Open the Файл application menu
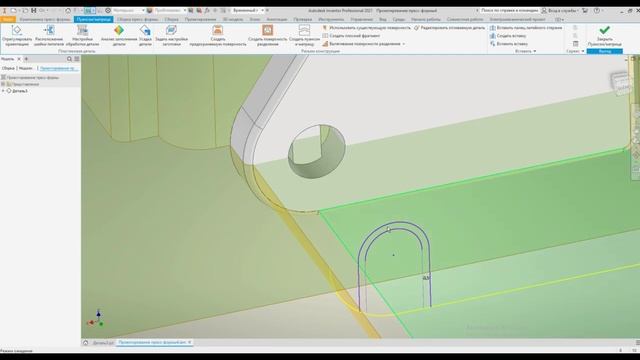Image resolution: width=640 pixels, height=360 pixels. 8,19
